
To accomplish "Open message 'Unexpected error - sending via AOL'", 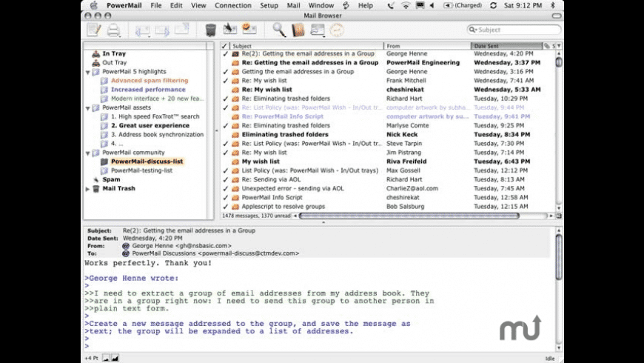I will coord(293,189).
